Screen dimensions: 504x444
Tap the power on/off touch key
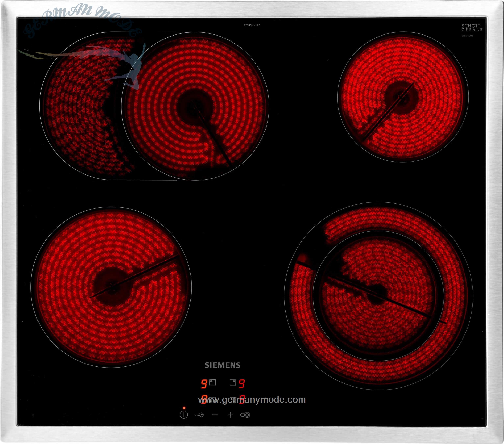(x=184, y=415)
